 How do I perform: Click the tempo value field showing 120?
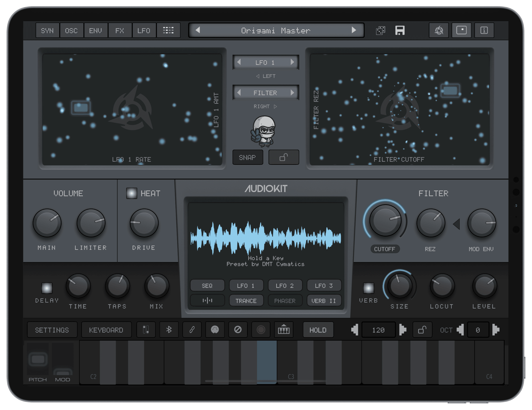point(378,330)
